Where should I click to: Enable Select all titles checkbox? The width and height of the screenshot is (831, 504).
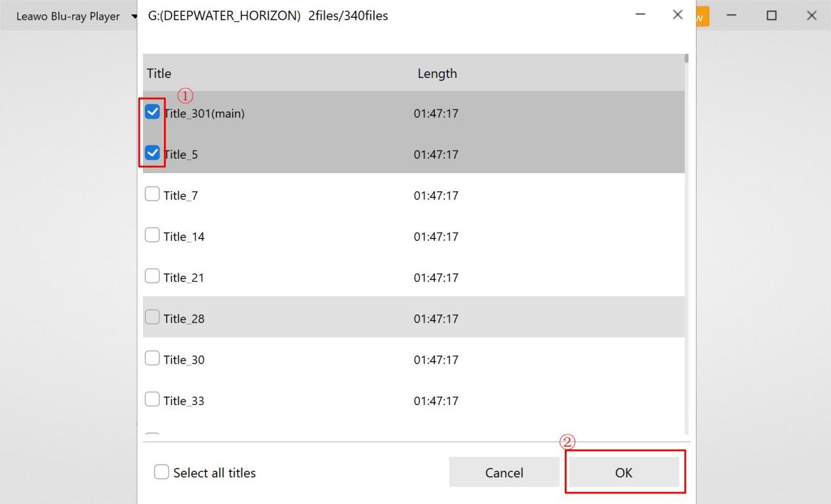(161, 473)
